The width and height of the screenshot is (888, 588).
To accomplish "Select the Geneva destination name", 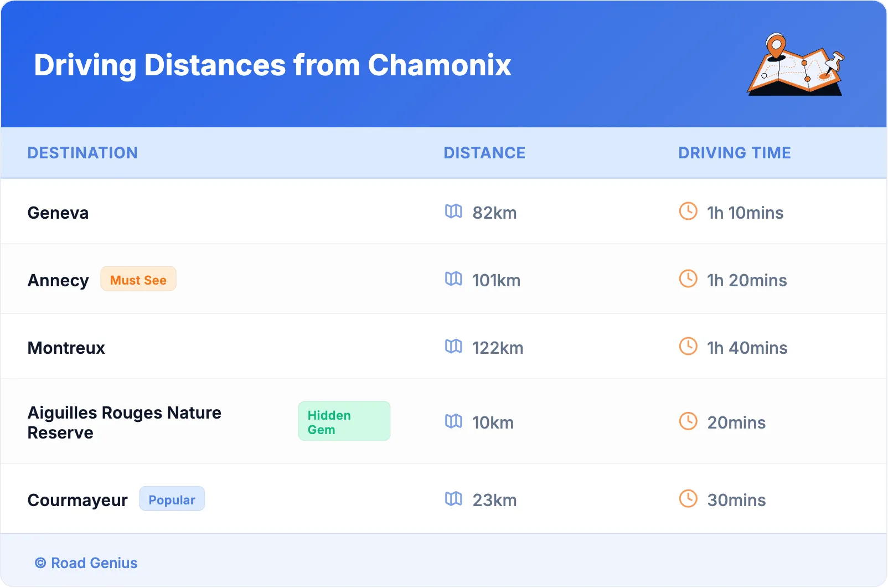I will pos(58,213).
